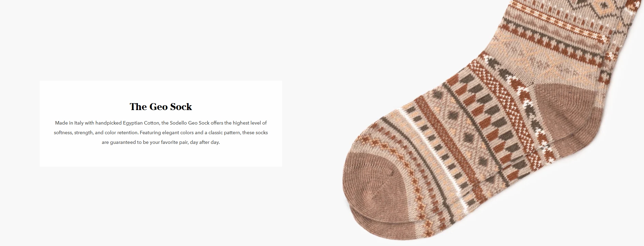Click the word "handpicked" in the description
The height and width of the screenshot is (246, 644).
tap(108, 123)
